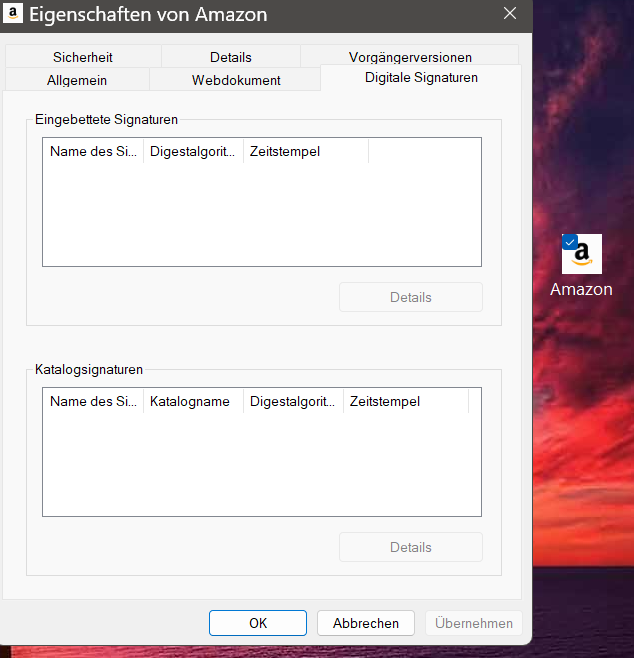Sort embedded signatures by Digestalgorithmus header
634x658 pixels.
click(x=193, y=151)
